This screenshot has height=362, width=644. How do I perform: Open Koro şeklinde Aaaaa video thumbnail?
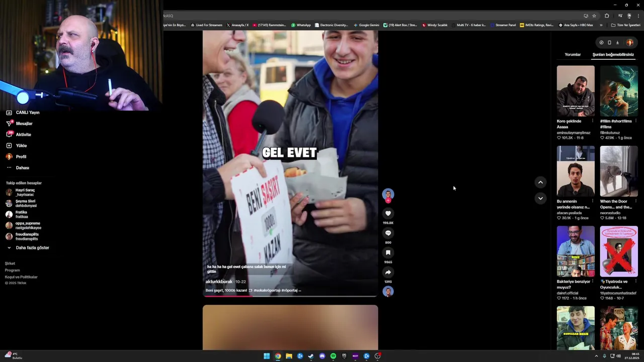click(576, 91)
